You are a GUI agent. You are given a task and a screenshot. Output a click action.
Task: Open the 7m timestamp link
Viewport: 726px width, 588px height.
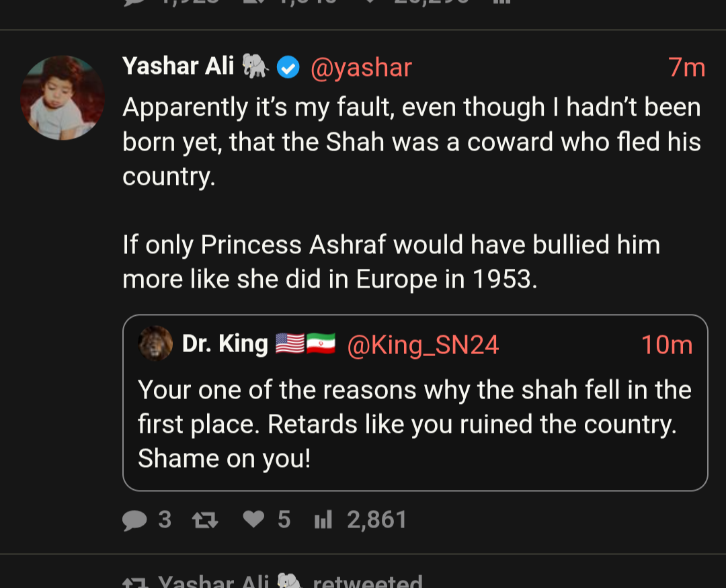686,67
